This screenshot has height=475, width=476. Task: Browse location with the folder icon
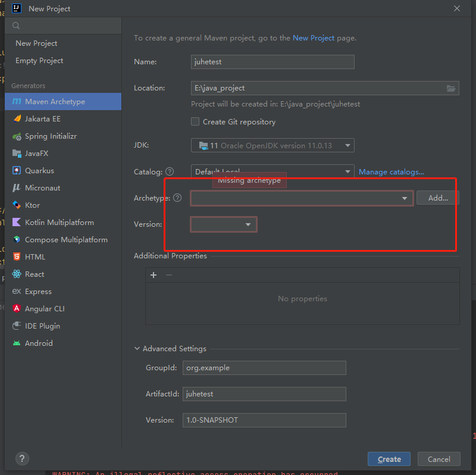(451, 88)
